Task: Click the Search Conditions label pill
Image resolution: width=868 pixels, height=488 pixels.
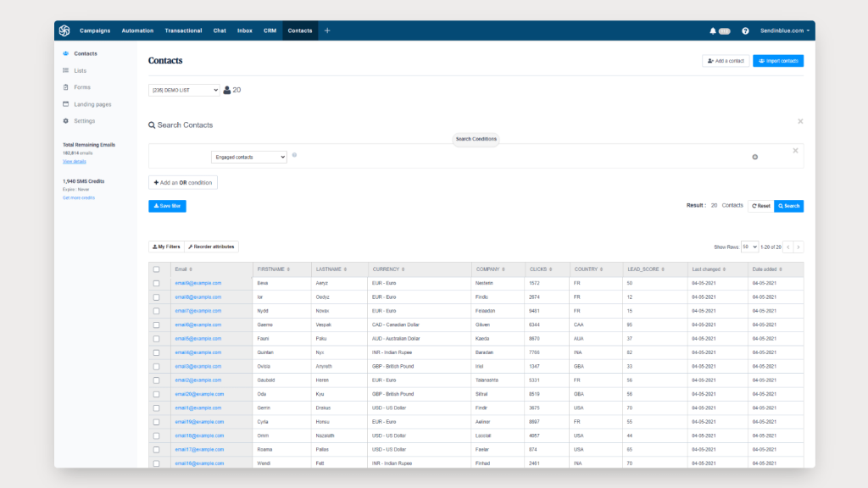Action: point(476,139)
